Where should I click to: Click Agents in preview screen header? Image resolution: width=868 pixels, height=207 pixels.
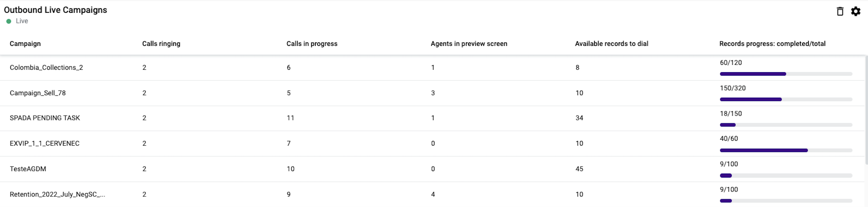[x=469, y=44]
